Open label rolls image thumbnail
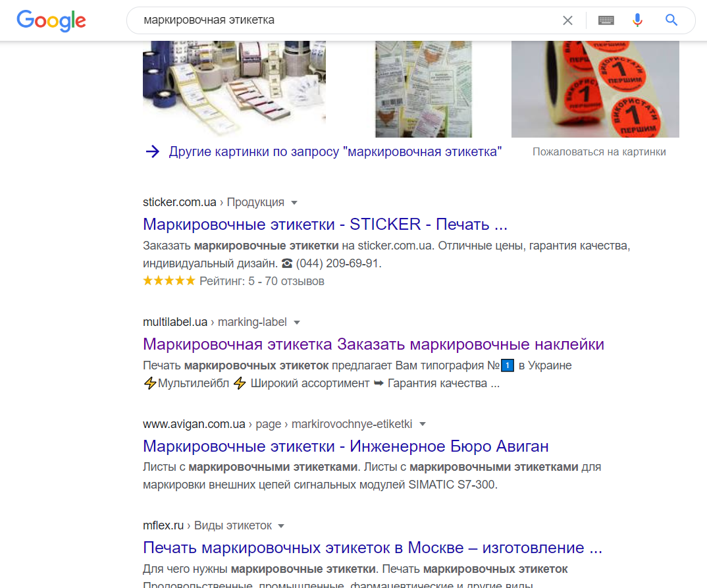Viewport: 707px width, 588px height. coord(234,89)
